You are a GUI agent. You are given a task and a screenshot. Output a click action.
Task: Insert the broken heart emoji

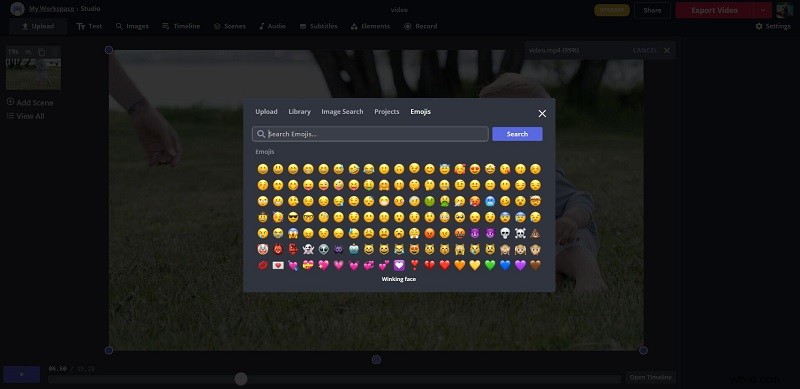tap(430, 265)
